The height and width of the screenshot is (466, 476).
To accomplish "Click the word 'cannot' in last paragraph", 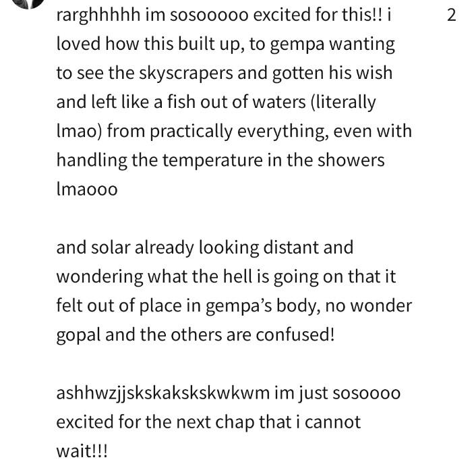I will pyautogui.click(x=332, y=422).
